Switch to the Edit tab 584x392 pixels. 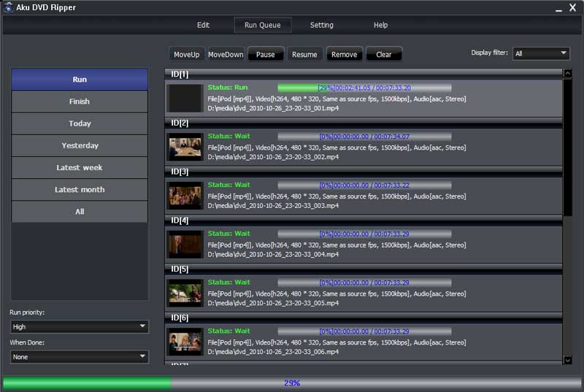coord(203,25)
